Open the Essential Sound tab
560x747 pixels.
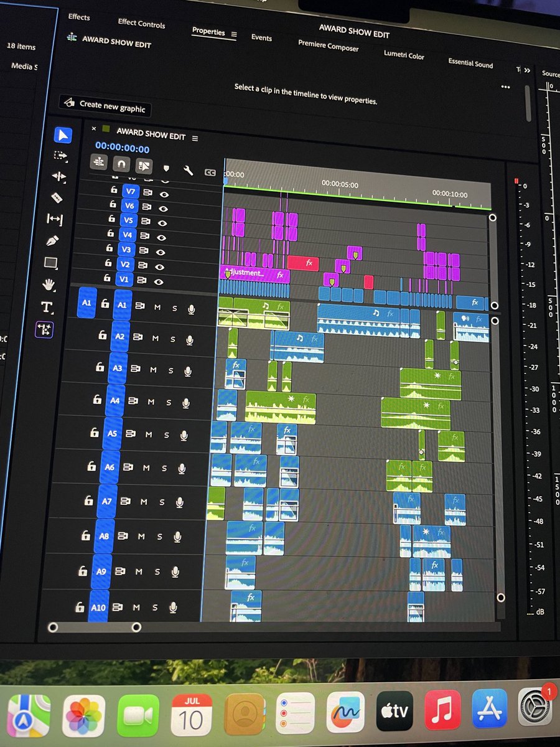pyautogui.click(x=470, y=63)
